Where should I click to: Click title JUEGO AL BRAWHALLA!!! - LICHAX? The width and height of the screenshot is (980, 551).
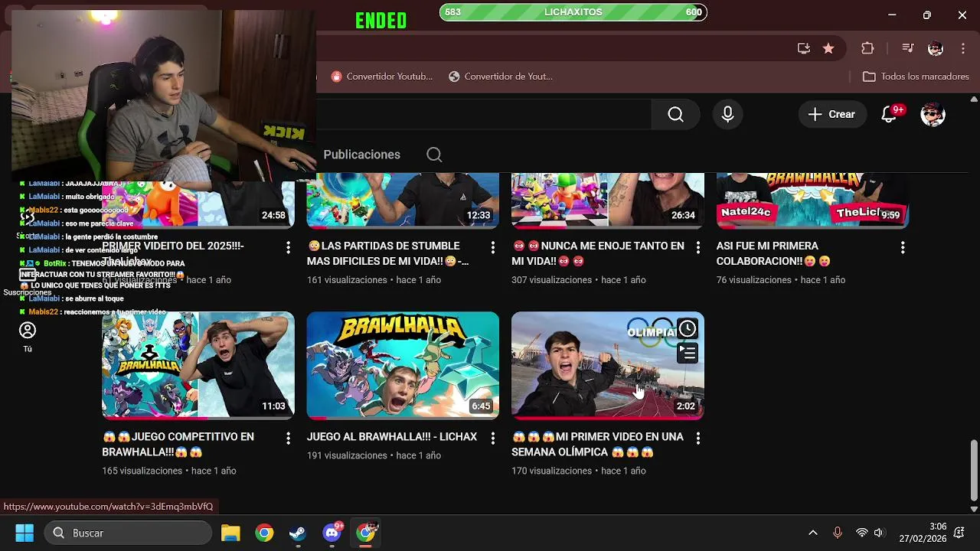pyautogui.click(x=392, y=437)
